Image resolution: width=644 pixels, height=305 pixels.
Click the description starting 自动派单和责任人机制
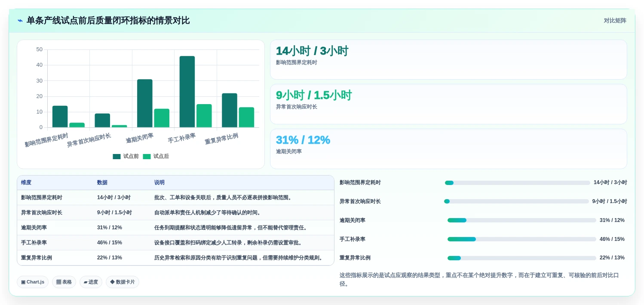point(208,213)
